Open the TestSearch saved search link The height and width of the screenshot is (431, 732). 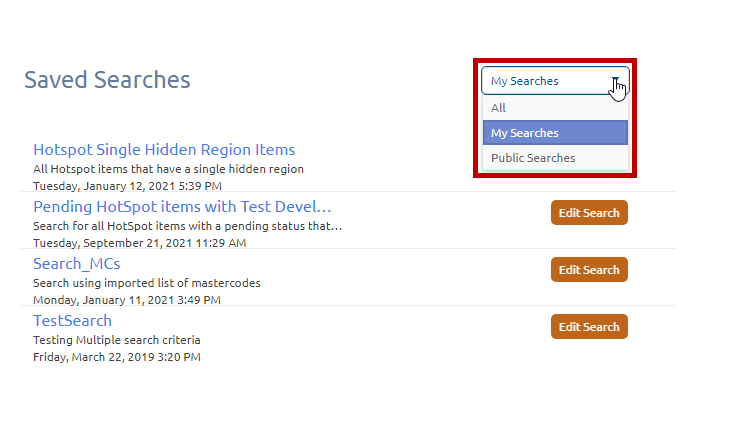pos(72,321)
